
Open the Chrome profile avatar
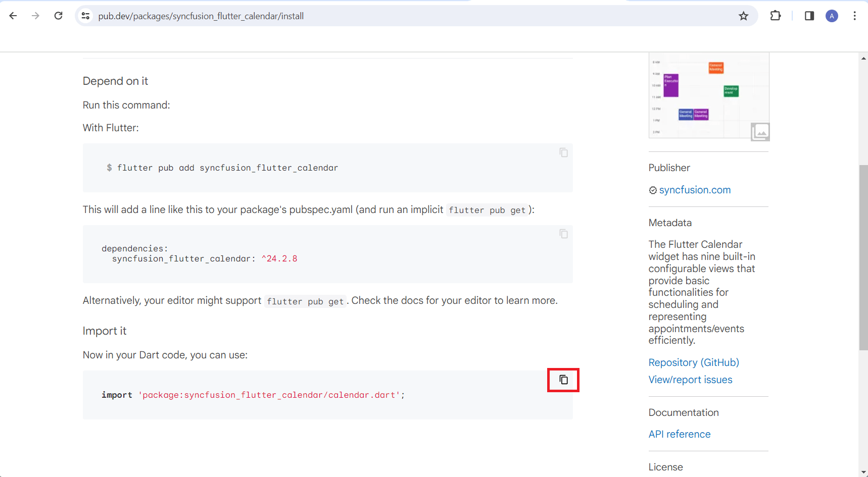832,16
